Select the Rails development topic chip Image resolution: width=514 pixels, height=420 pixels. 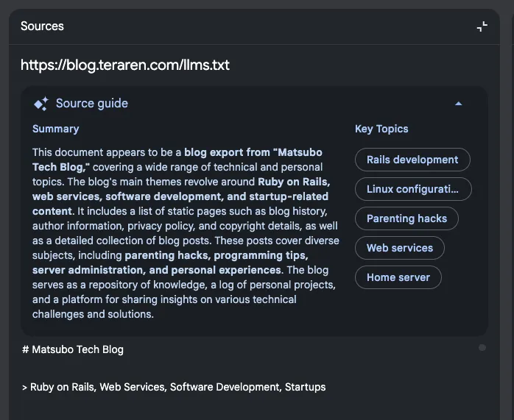tap(412, 160)
